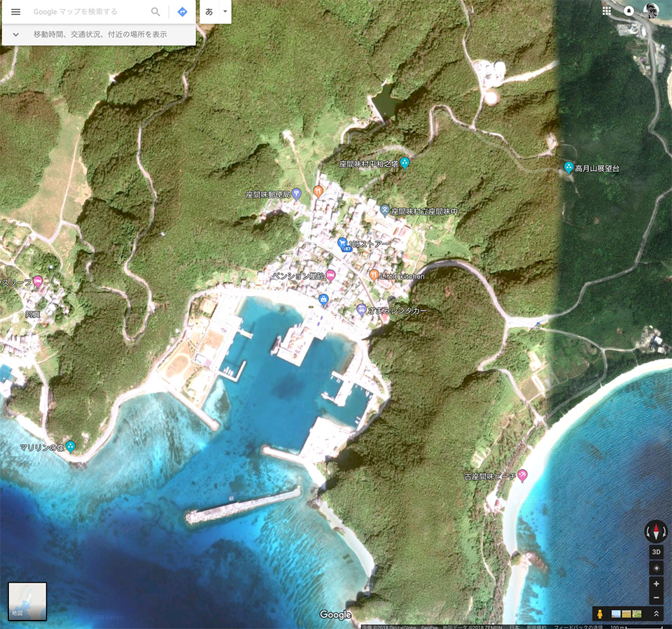This screenshot has width=672, height=629.
Task: Reset the compass to north
Action: pyautogui.click(x=656, y=531)
